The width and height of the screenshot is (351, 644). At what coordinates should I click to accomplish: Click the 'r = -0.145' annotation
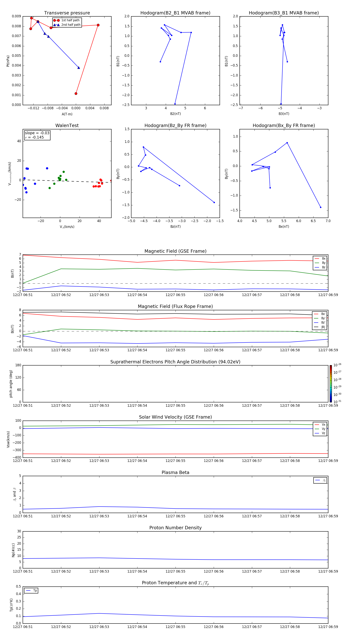tap(34, 137)
